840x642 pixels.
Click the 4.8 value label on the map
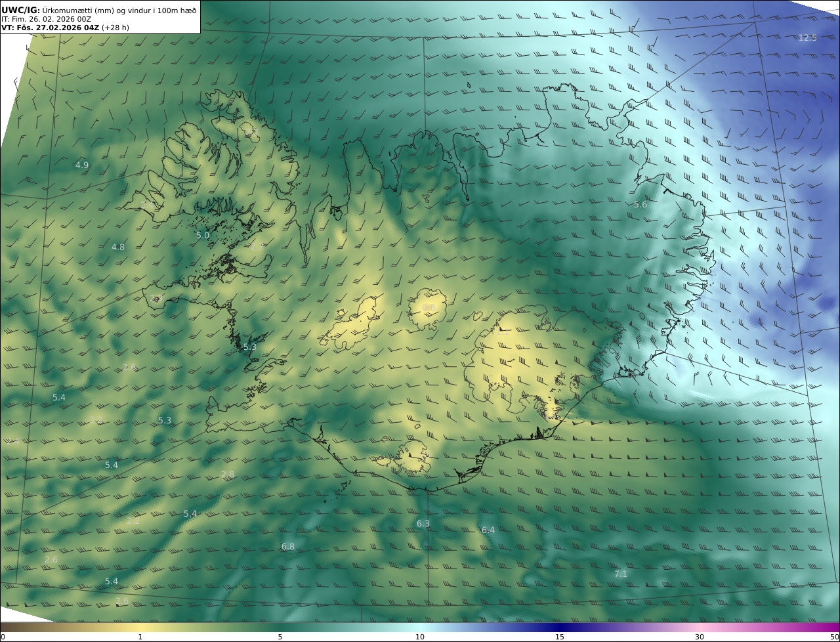[118, 247]
